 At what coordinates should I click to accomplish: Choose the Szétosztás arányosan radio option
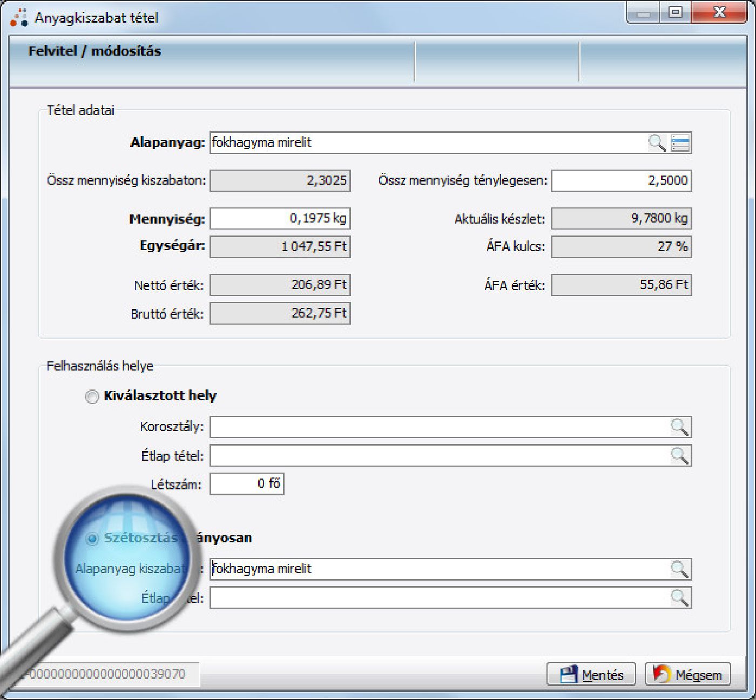click(x=93, y=539)
